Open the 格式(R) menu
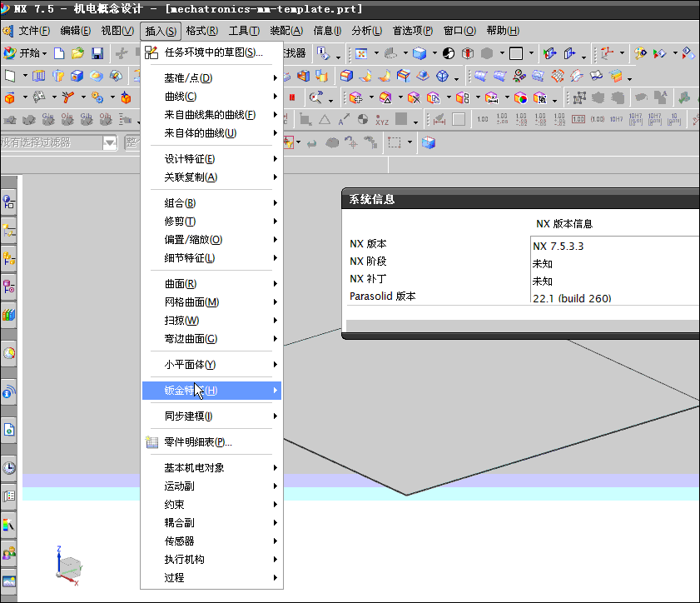 pos(201,31)
